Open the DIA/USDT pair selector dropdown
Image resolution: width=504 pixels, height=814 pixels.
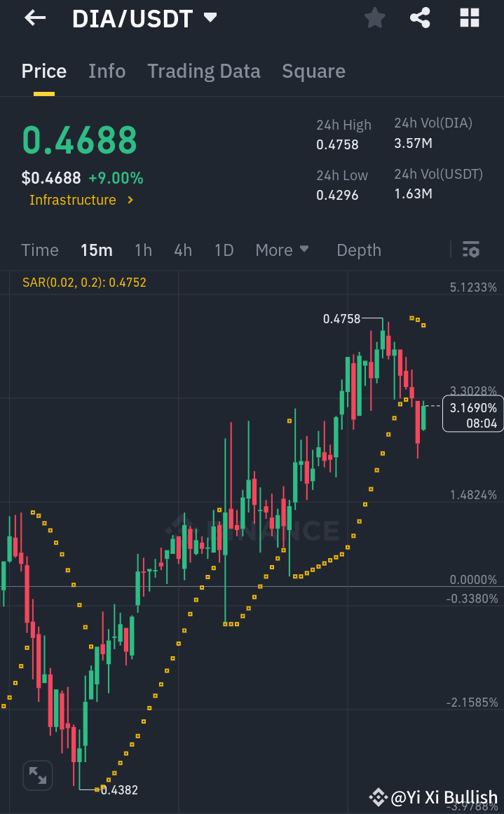coord(209,18)
